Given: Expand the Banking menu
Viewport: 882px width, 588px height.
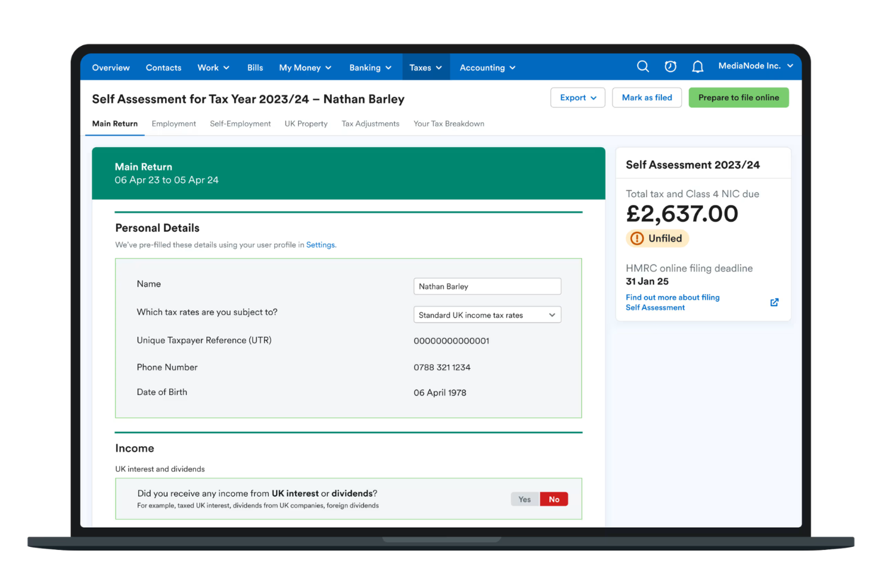Looking at the screenshot, I should pos(370,67).
